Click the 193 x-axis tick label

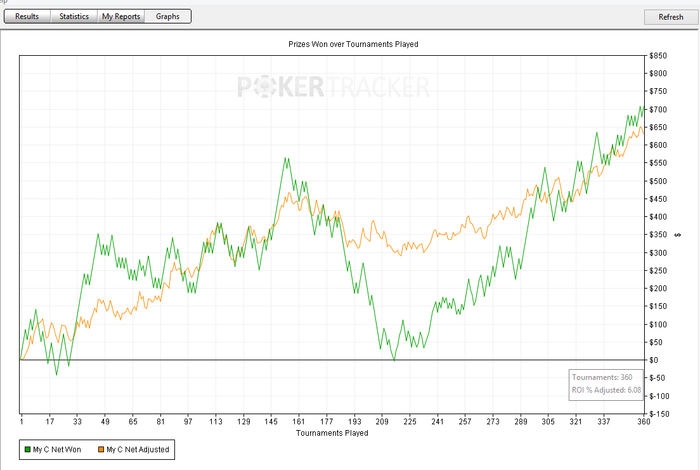click(354, 421)
